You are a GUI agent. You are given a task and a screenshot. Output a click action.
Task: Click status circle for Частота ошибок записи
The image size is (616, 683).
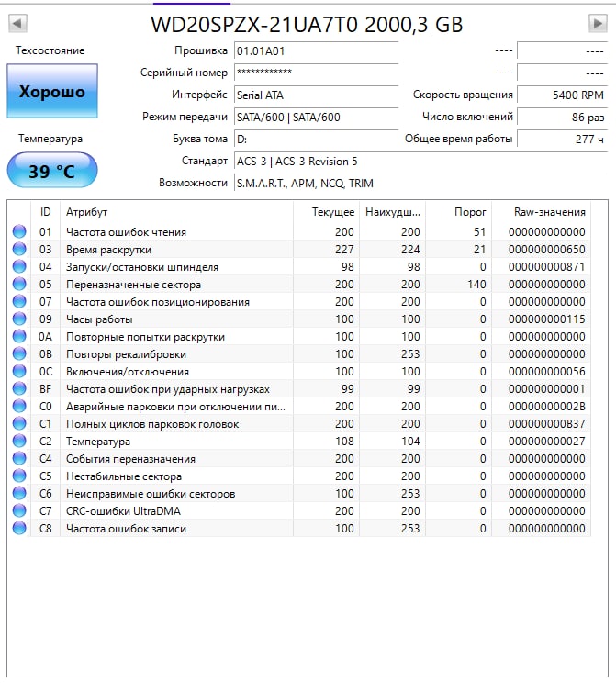click(x=19, y=528)
